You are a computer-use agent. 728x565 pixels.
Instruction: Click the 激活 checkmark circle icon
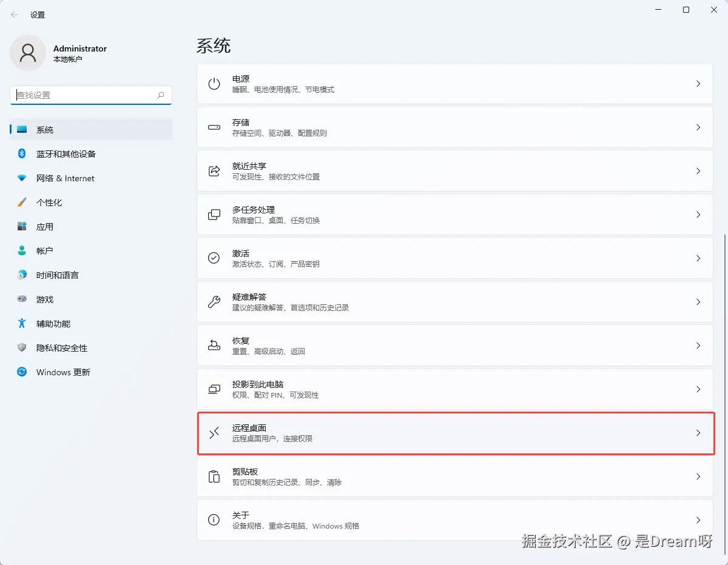click(x=214, y=258)
